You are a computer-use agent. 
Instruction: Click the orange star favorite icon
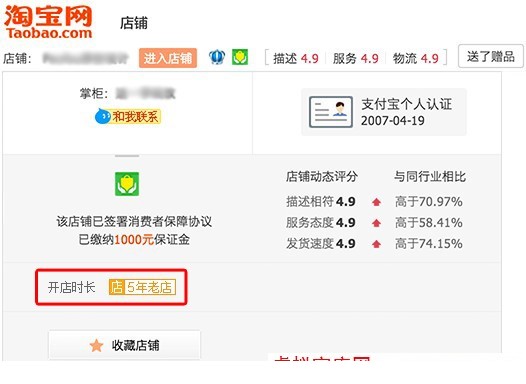point(96,345)
